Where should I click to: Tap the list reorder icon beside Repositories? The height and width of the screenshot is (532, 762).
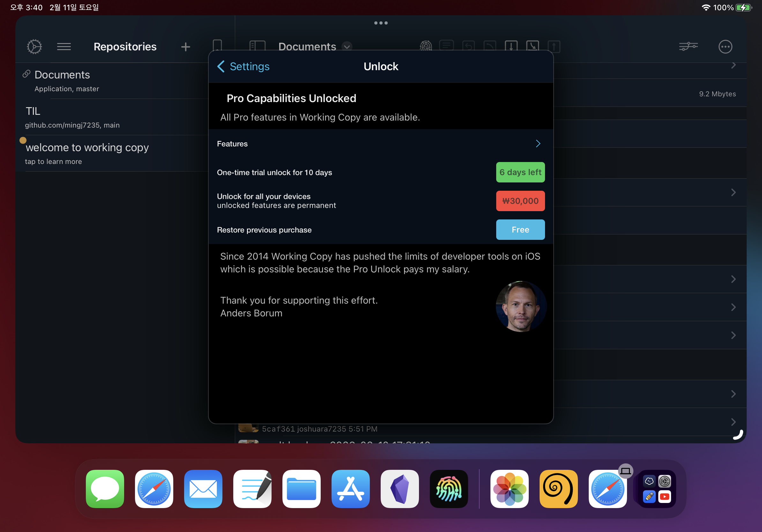64,47
